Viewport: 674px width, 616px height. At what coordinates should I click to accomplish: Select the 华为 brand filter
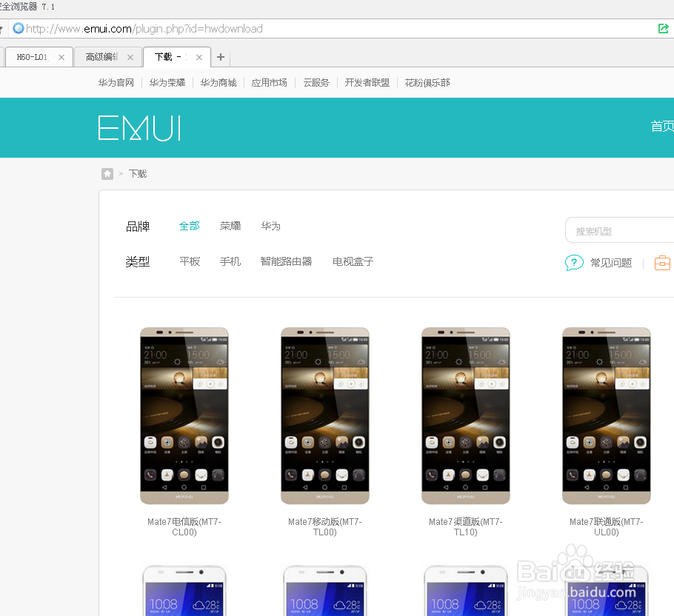click(270, 226)
